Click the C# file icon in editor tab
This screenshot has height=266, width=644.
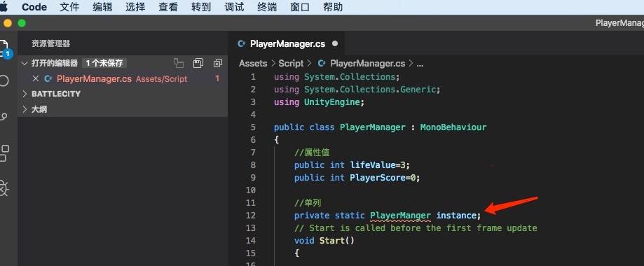tap(242, 43)
